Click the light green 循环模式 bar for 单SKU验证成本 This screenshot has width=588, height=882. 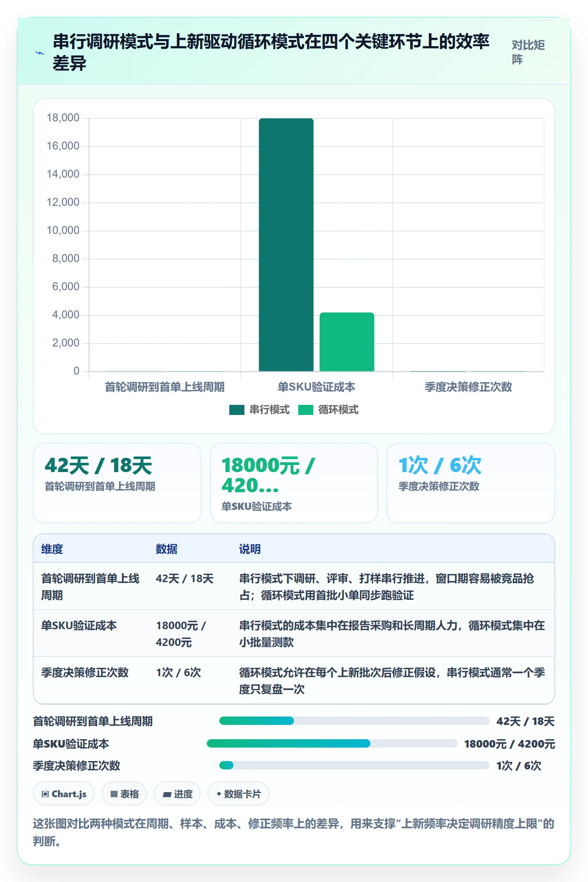tap(347, 342)
